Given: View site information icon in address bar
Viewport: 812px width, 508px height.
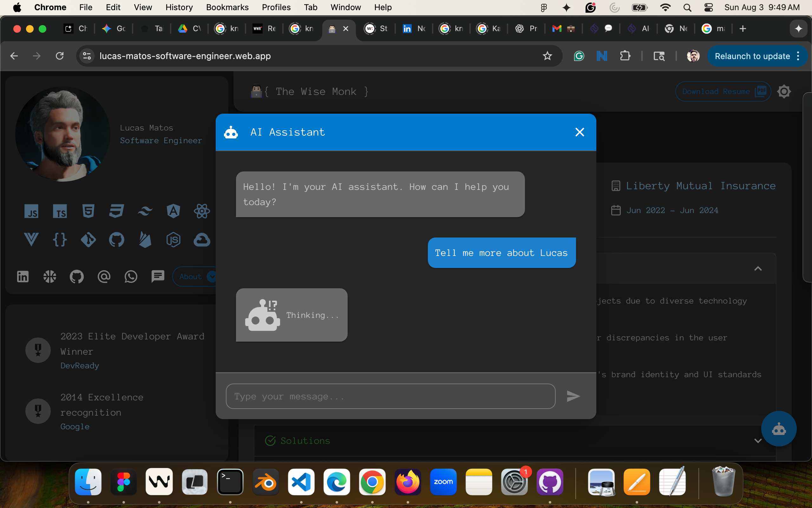Looking at the screenshot, I should pos(87,56).
